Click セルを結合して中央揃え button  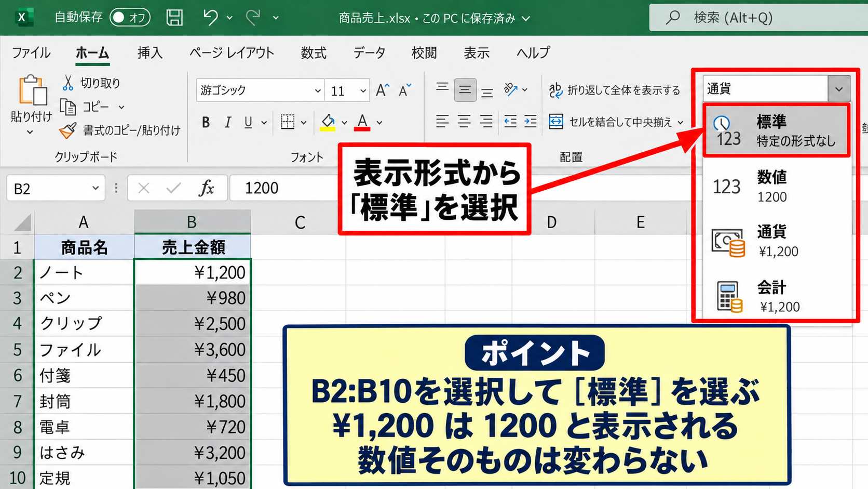click(x=611, y=122)
